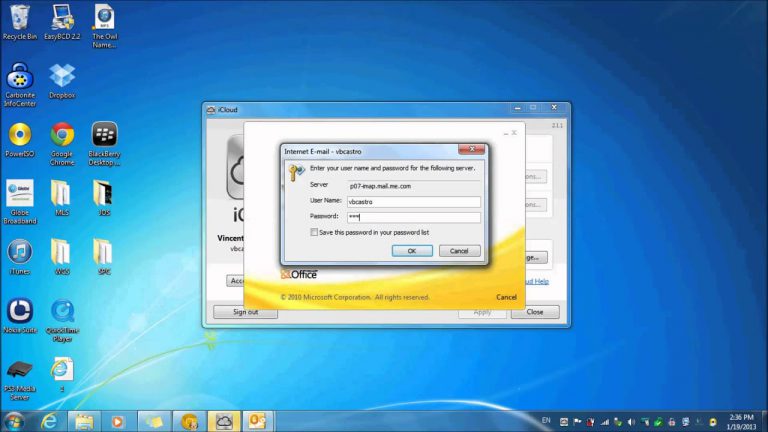
Task: Enable Save this password checkbox
Action: pos(314,232)
